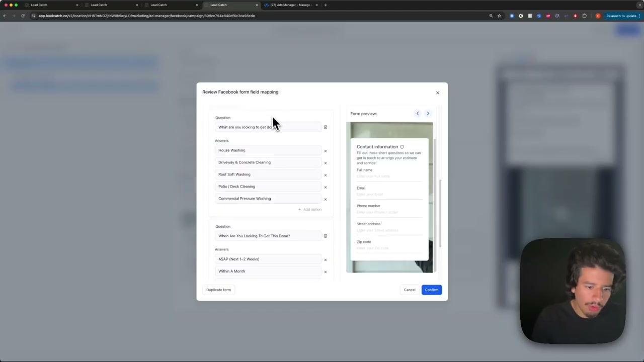
Task: Delete the 'What are you looking to get done' question
Action: (x=326, y=127)
